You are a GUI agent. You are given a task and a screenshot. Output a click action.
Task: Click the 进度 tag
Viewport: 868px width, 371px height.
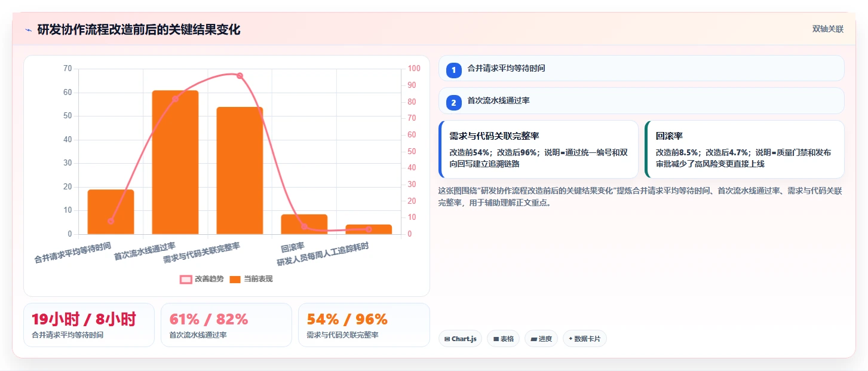541,339
